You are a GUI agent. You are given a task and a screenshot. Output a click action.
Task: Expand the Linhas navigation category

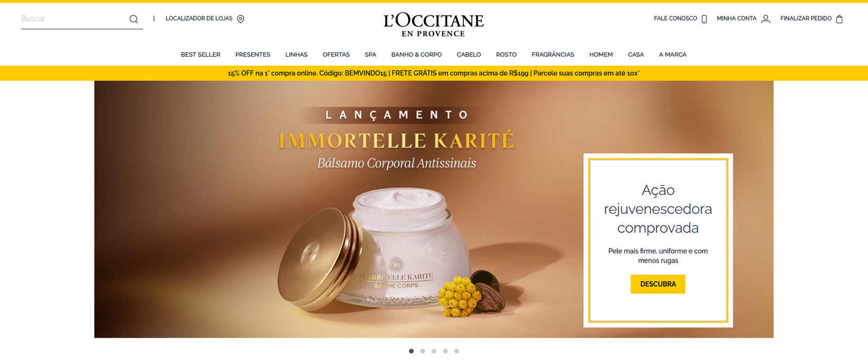click(x=296, y=55)
